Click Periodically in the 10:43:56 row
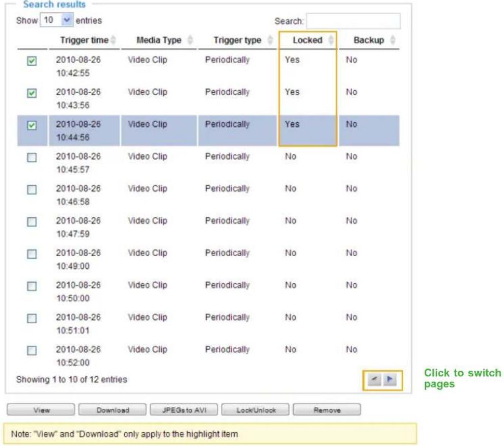504x446 pixels. 227,92
